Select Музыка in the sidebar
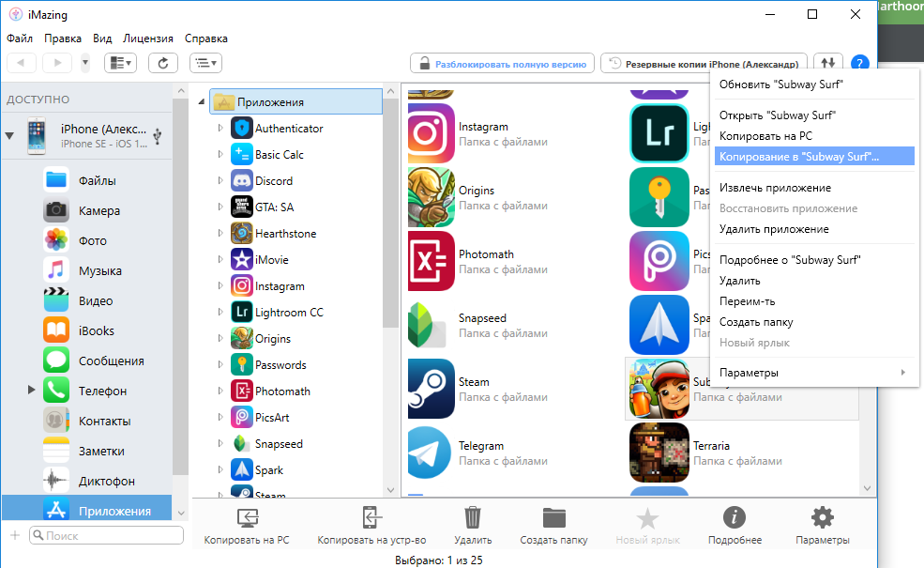This screenshot has height=568, width=924. pyautogui.click(x=86, y=270)
